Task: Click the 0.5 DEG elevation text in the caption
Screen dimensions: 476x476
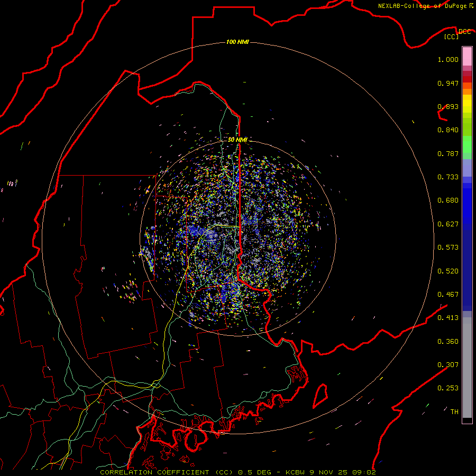Action: 254,472
